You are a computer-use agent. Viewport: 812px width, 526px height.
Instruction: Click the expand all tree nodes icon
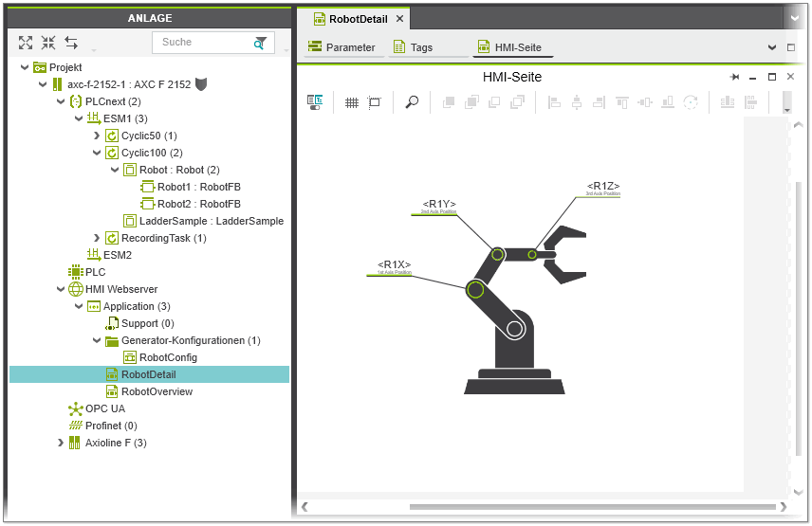(26, 43)
